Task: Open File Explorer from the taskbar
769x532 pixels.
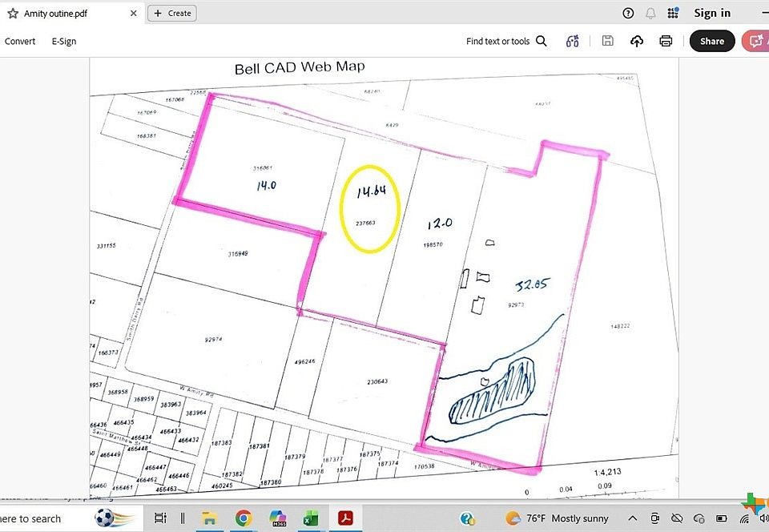Action: (x=209, y=518)
